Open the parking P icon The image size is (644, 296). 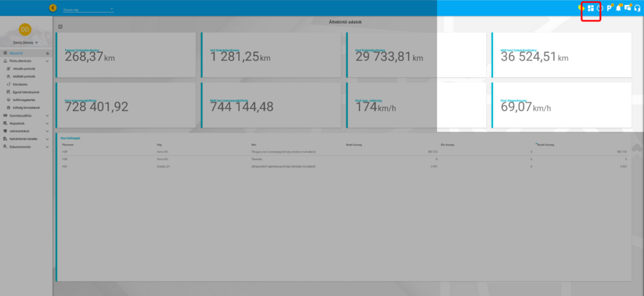[609, 8]
